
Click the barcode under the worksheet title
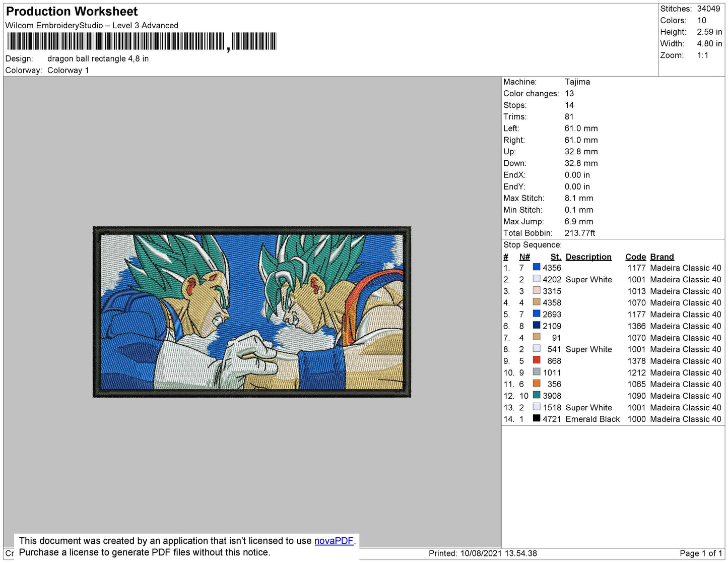[142, 41]
